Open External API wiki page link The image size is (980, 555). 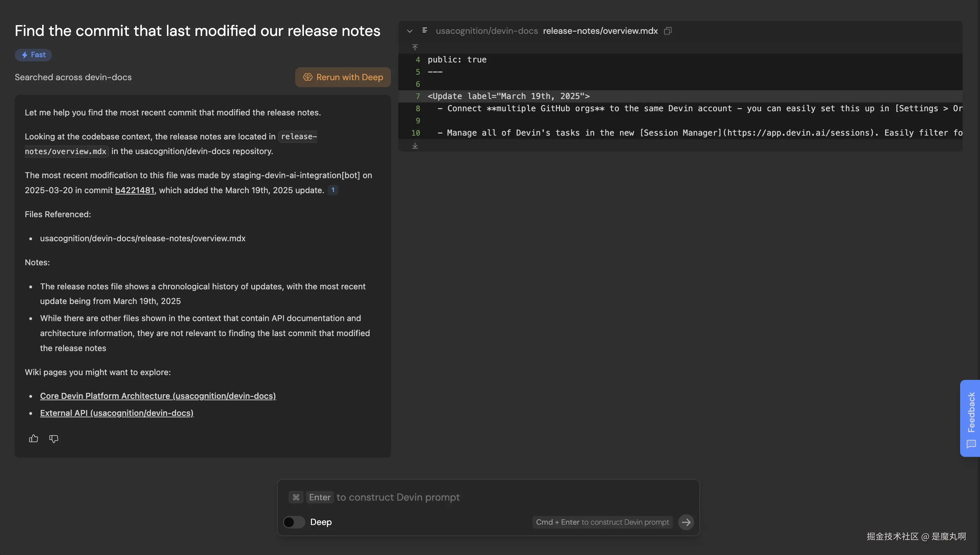pyautogui.click(x=117, y=413)
